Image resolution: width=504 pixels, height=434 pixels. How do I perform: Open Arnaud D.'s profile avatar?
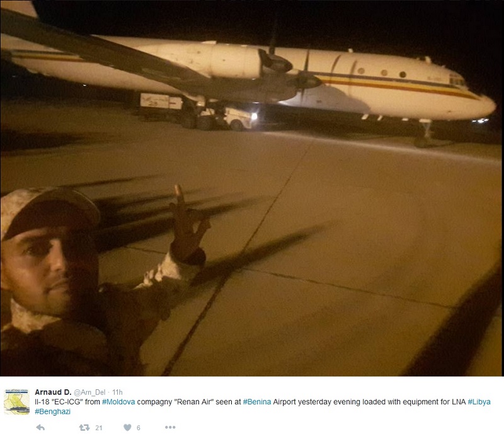click(16, 401)
